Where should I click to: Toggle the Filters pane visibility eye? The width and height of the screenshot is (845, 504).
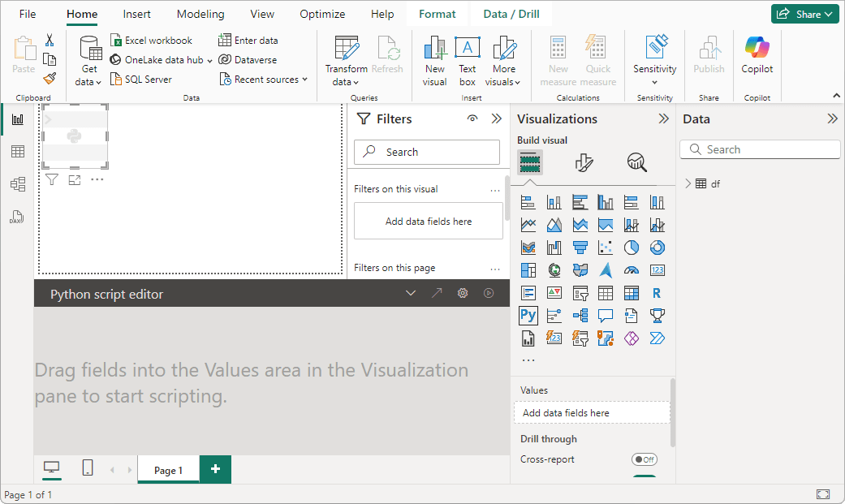click(472, 118)
